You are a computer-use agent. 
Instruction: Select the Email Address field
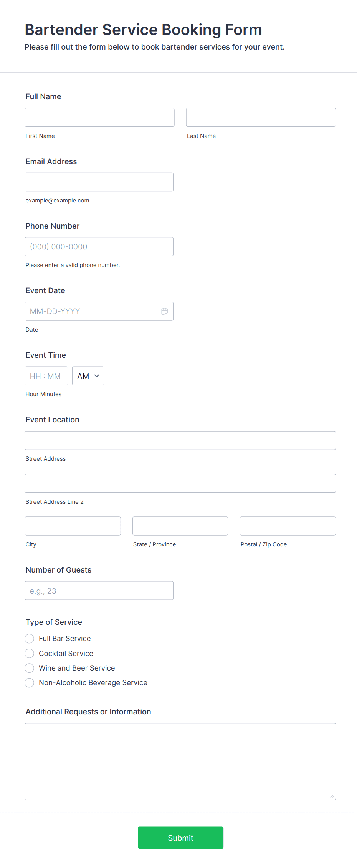[99, 182]
